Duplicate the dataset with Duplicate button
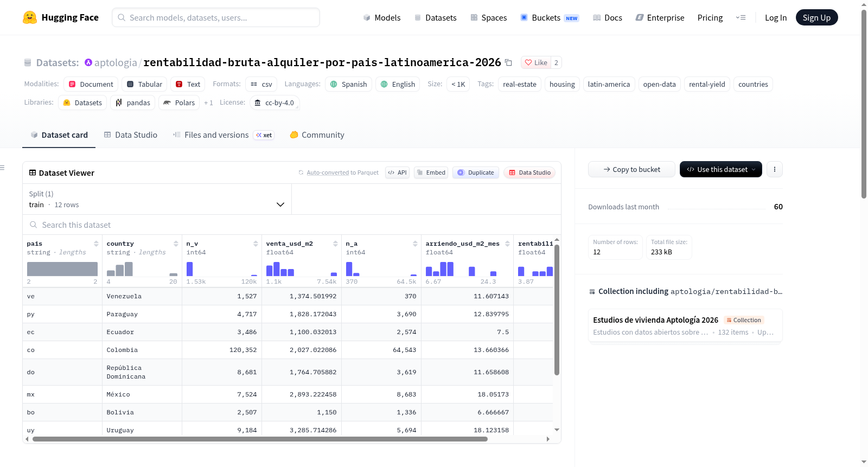The height and width of the screenshot is (467, 868). pyautogui.click(x=476, y=172)
